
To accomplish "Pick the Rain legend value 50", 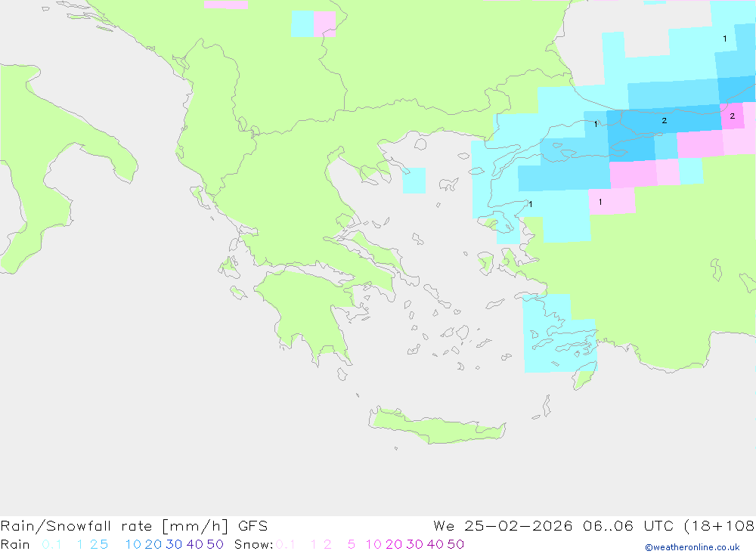I will pos(215,544).
